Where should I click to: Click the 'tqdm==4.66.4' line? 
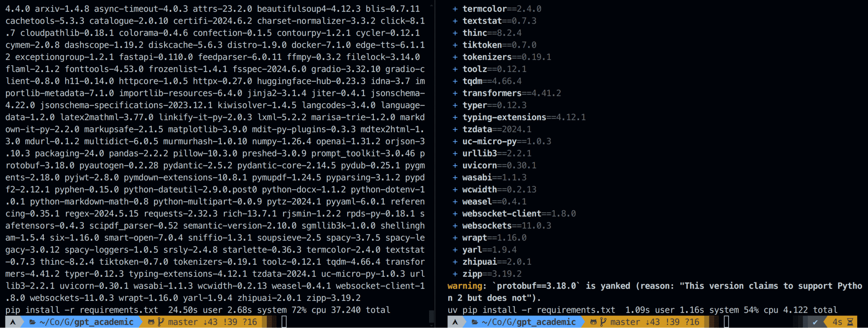click(x=487, y=81)
